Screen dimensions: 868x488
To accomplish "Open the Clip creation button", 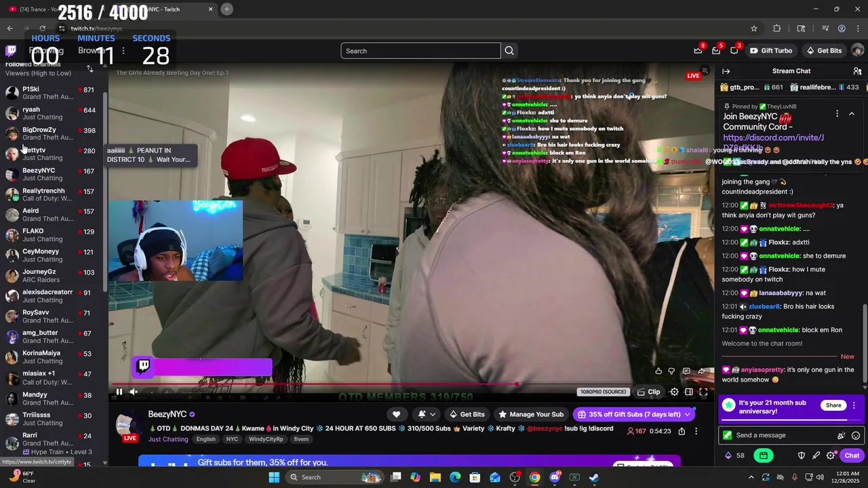I will (x=649, y=392).
